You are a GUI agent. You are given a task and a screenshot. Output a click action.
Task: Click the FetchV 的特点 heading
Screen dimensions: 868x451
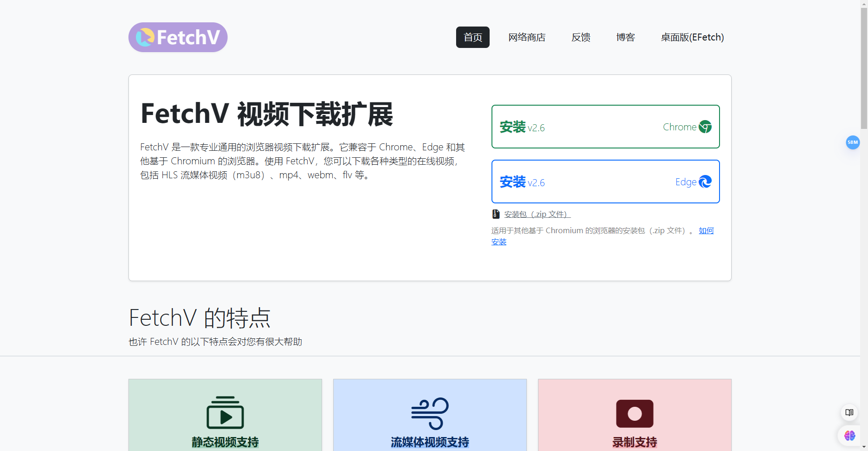point(200,318)
